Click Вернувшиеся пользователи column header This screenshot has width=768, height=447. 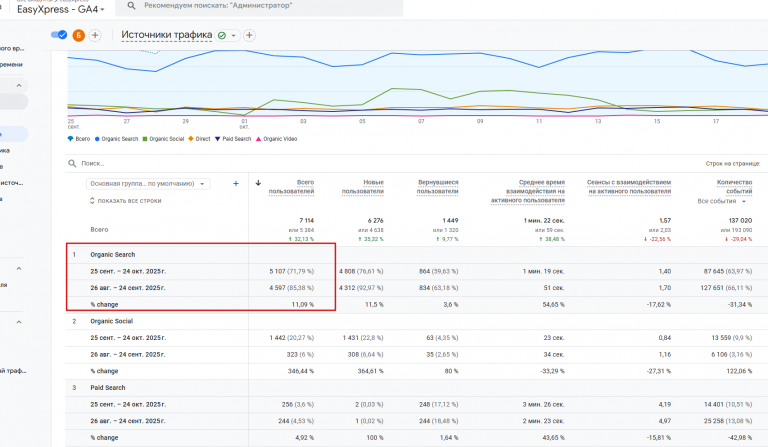(x=437, y=187)
